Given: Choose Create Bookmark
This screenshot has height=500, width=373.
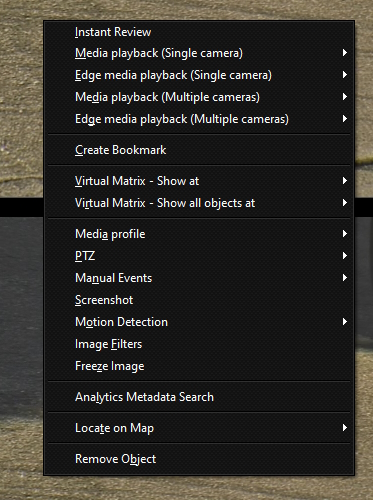Looking at the screenshot, I should [x=199, y=150].
